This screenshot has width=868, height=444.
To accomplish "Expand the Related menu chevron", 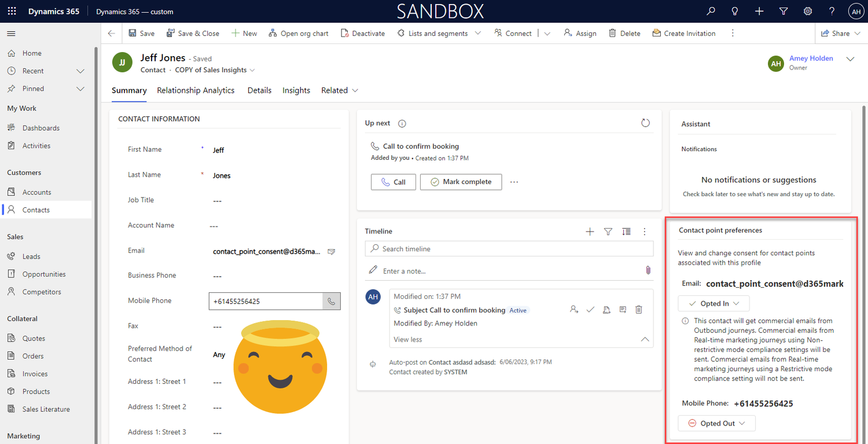I will 355,90.
